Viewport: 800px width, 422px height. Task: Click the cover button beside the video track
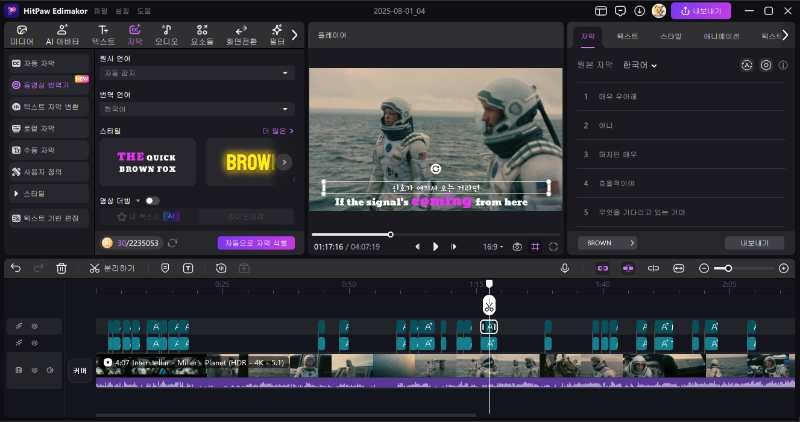point(80,370)
